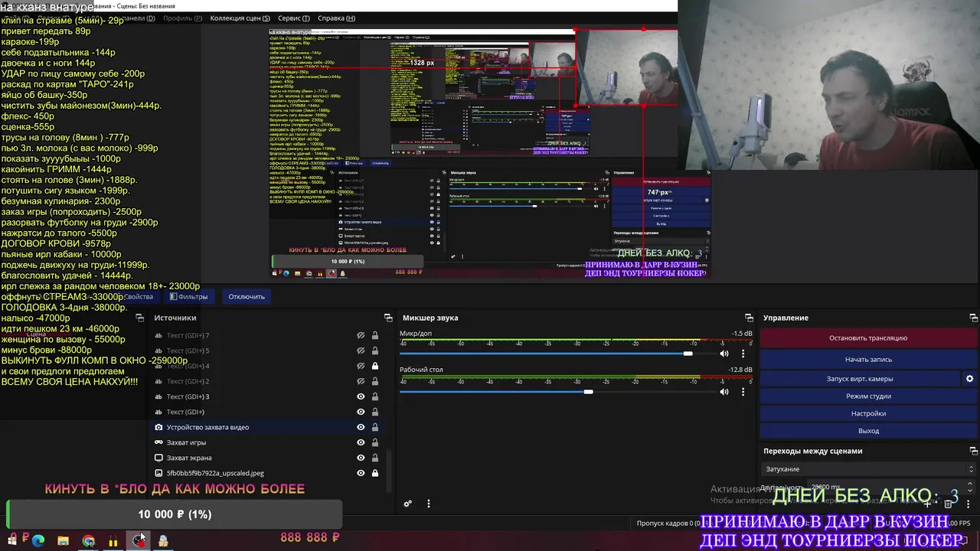The height and width of the screenshot is (551, 980).
Task: Open File Explorer from taskbar
Action: tap(63, 540)
